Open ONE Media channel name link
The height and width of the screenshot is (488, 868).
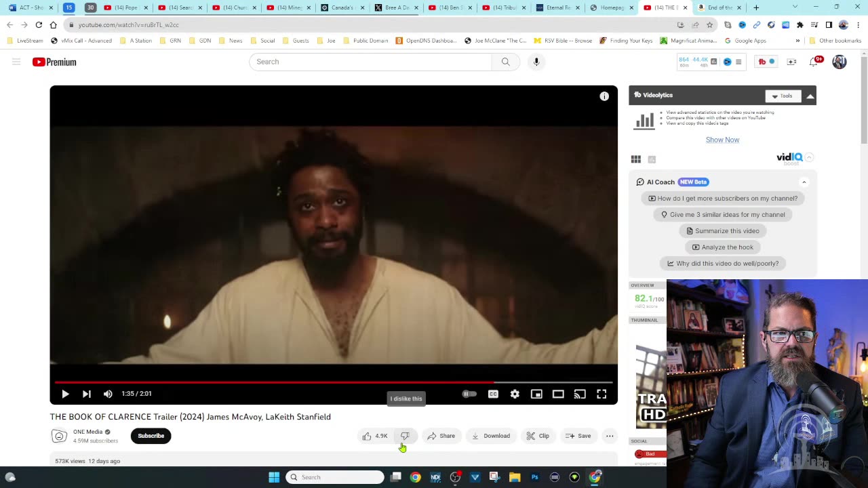(x=88, y=432)
